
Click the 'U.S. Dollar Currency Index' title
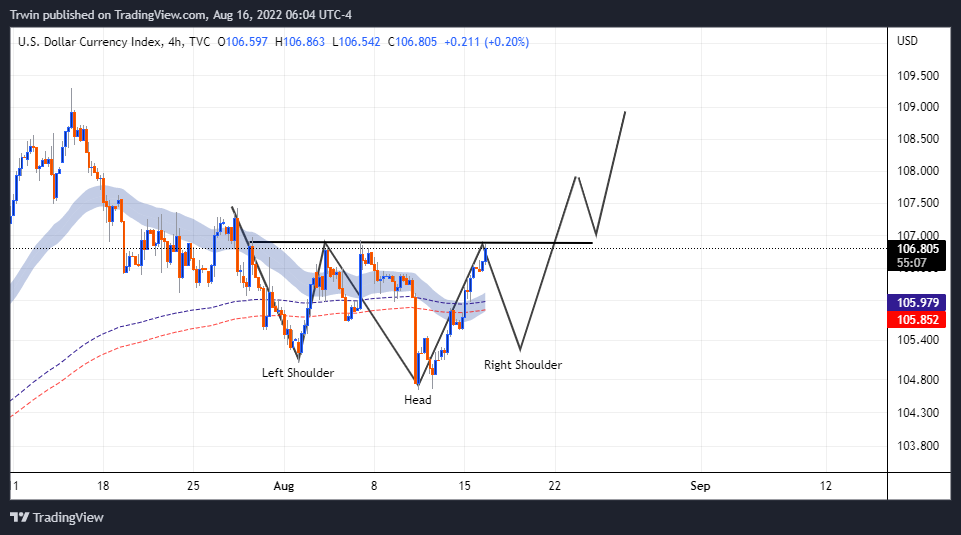pos(89,42)
